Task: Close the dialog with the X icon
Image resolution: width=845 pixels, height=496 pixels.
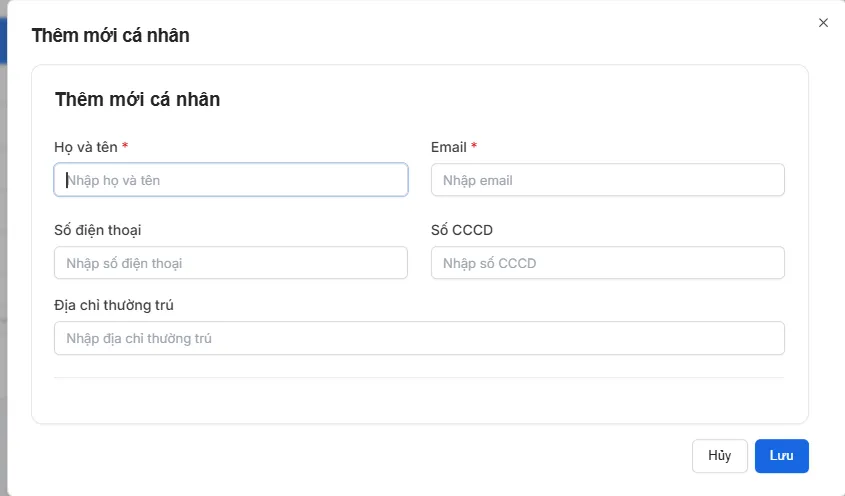Action: (823, 23)
